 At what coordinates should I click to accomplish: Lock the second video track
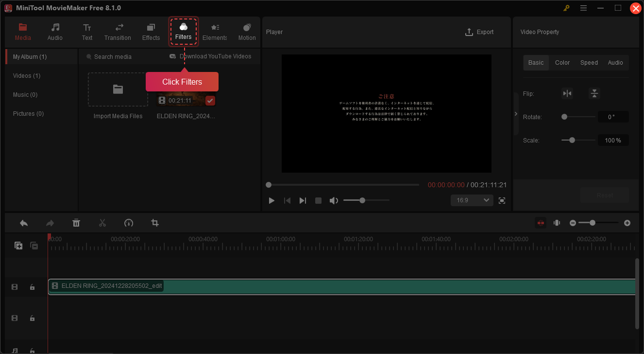click(32, 318)
